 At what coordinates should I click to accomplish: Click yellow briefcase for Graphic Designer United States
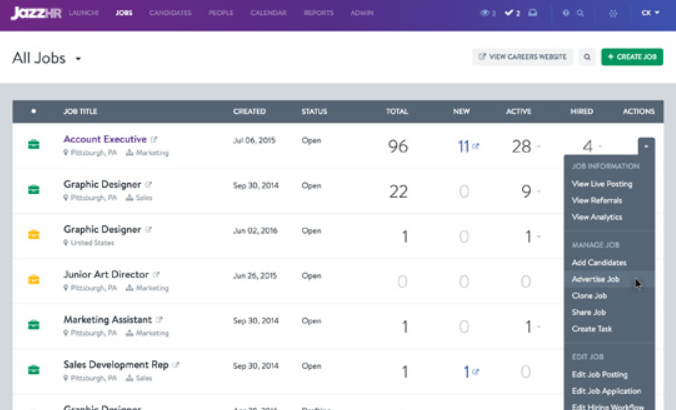(x=34, y=234)
